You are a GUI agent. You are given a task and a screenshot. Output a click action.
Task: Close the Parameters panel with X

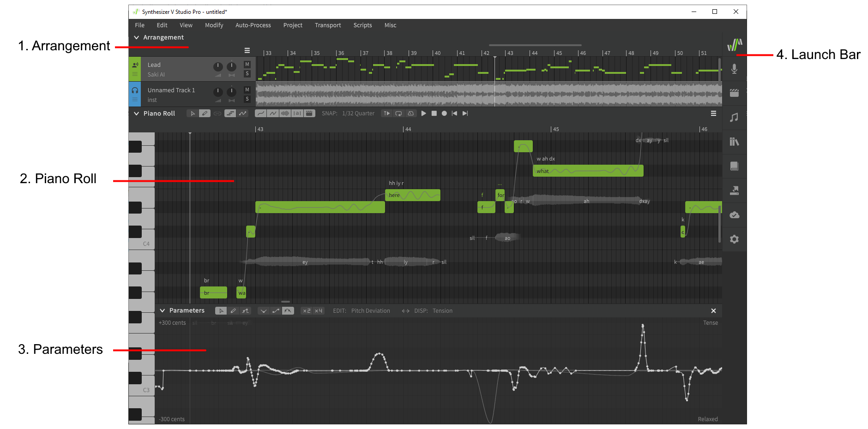click(x=713, y=311)
